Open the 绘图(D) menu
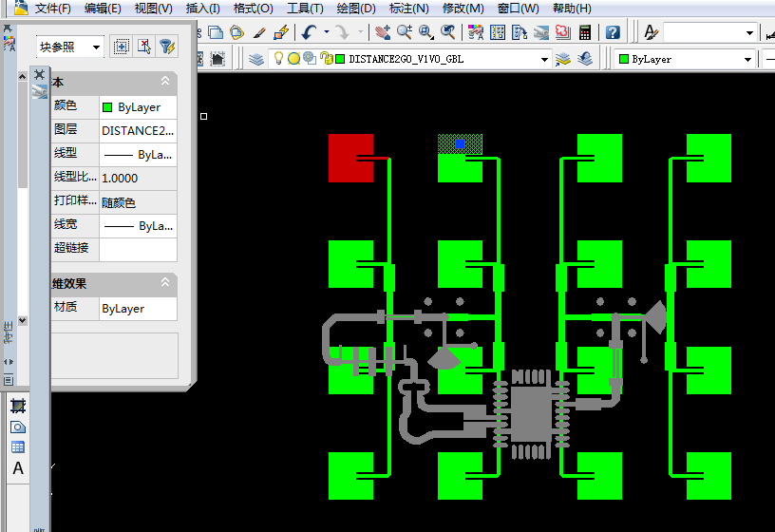This screenshot has width=775, height=532. [x=356, y=9]
